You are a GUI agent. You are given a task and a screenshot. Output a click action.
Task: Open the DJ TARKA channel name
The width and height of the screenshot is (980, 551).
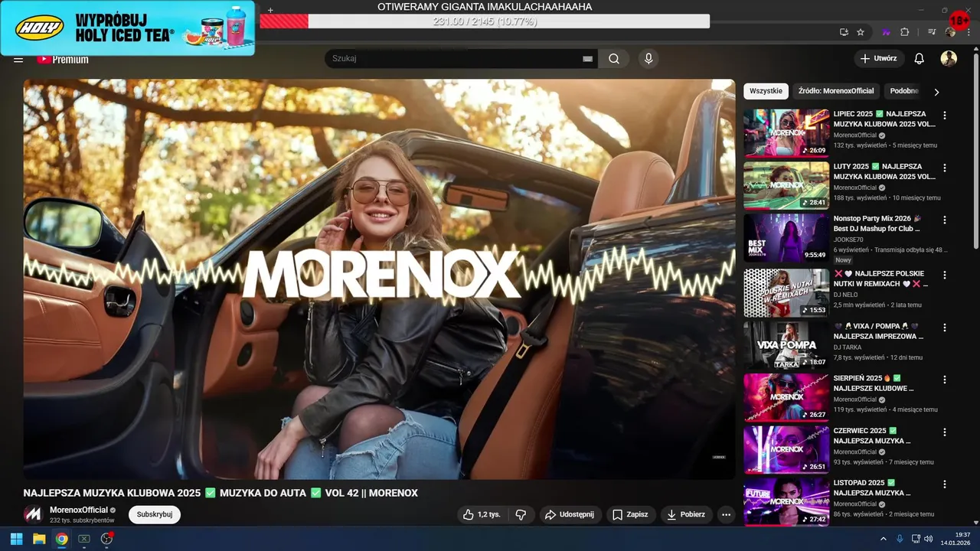tap(848, 347)
